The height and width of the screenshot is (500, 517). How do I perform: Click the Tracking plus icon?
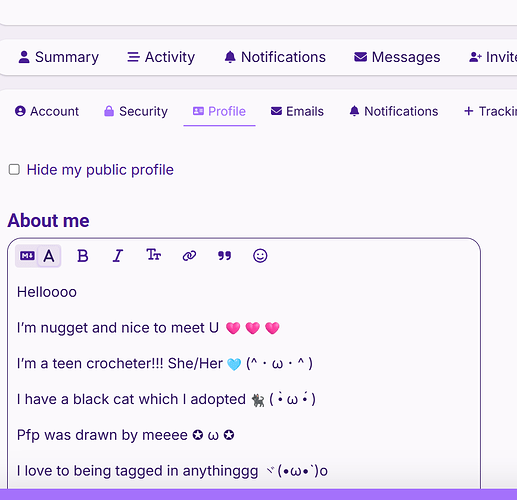(x=469, y=111)
